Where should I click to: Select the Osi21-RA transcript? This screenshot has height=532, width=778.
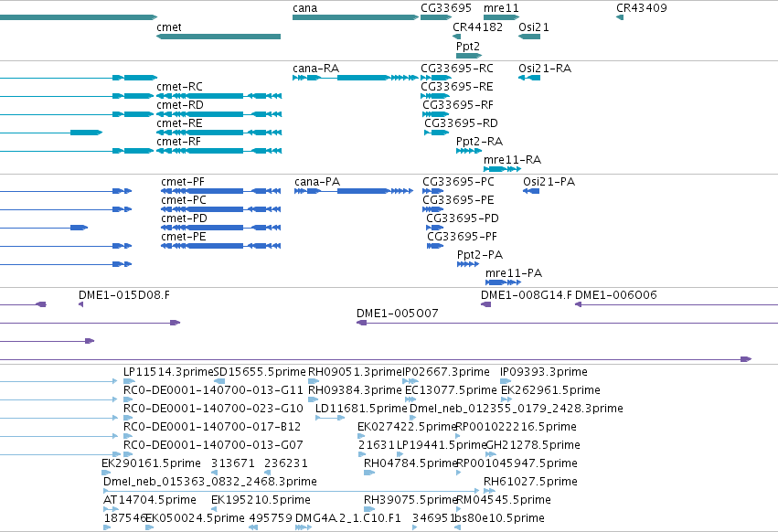coord(529,78)
